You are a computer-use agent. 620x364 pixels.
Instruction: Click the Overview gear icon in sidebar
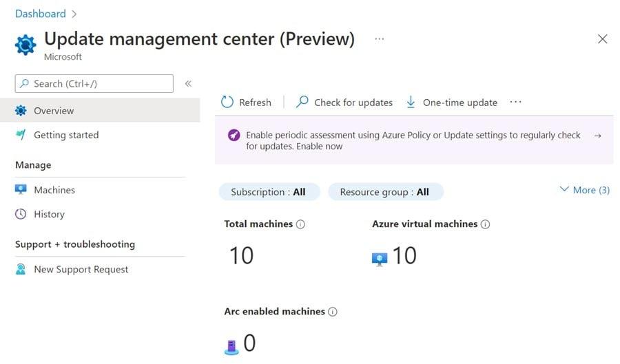pyautogui.click(x=21, y=111)
